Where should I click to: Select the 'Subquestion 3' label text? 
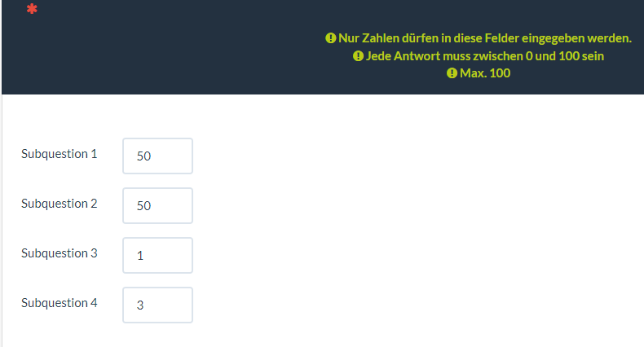(59, 253)
